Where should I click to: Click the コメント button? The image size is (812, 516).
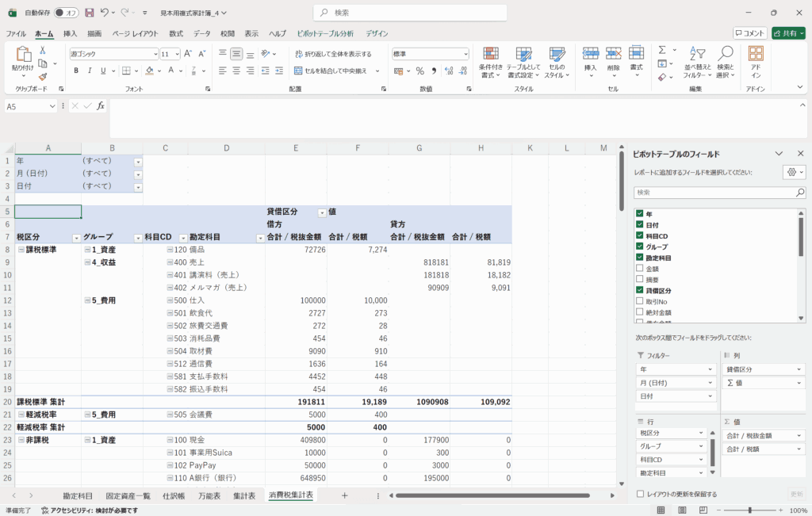(749, 33)
